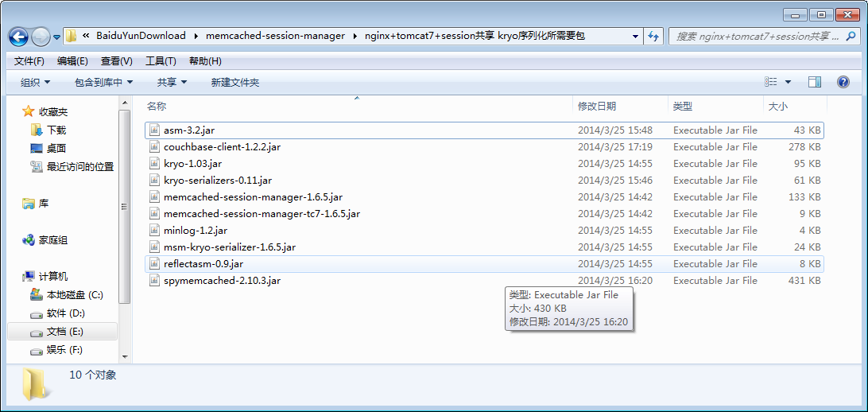The height and width of the screenshot is (412, 868).
Task: Click the 家庭组 homegroup icon
Action: coord(29,240)
